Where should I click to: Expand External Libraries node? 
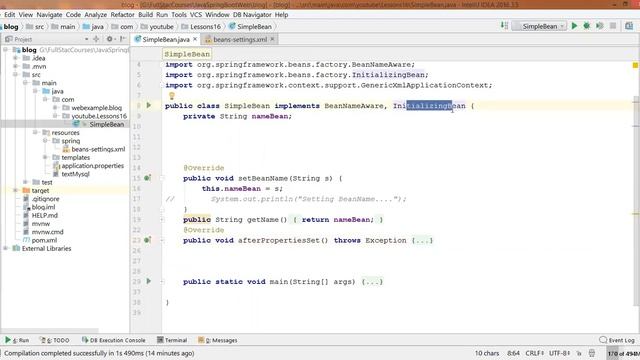coord(6,248)
